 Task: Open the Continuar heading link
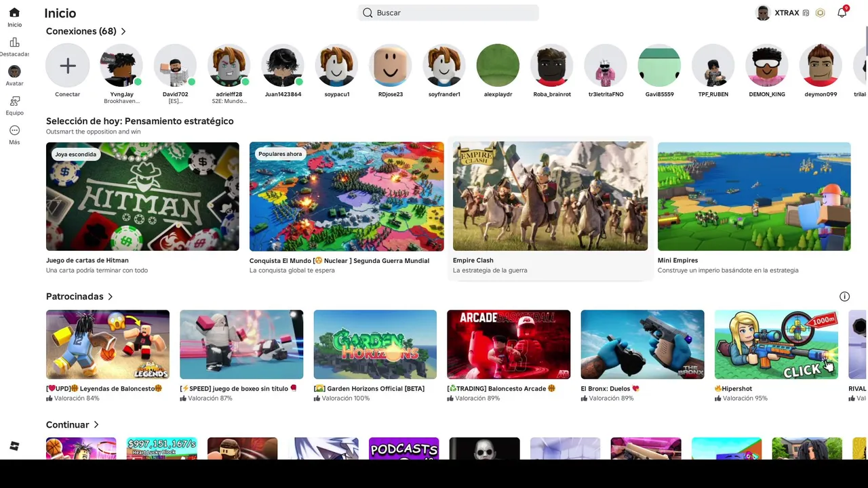pyautogui.click(x=68, y=424)
